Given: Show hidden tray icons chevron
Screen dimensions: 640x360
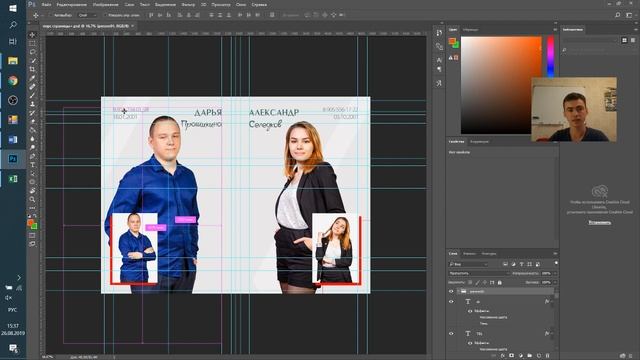Looking at the screenshot, I should coord(19,278).
